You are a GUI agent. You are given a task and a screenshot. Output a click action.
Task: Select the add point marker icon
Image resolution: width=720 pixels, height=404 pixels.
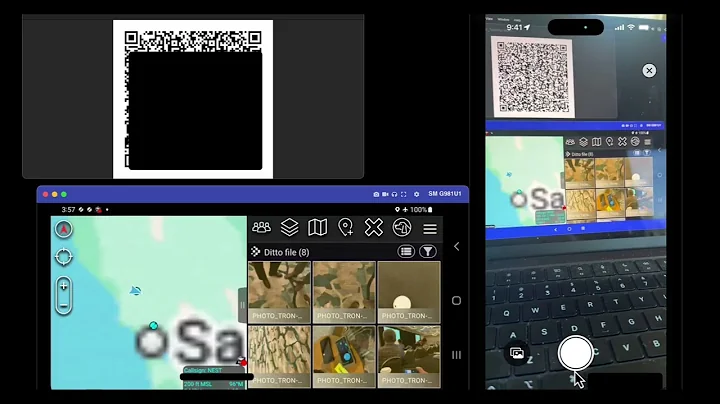tap(345, 227)
